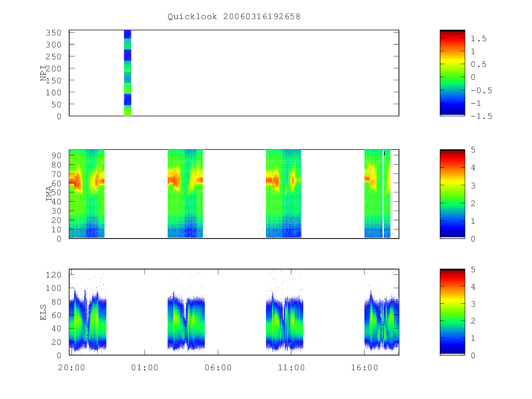Image resolution: width=532 pixels, height=399 pixels.
Task: Click the first IMA data block at 20:00
Action: pyautogui.click(x=87, y=194)
